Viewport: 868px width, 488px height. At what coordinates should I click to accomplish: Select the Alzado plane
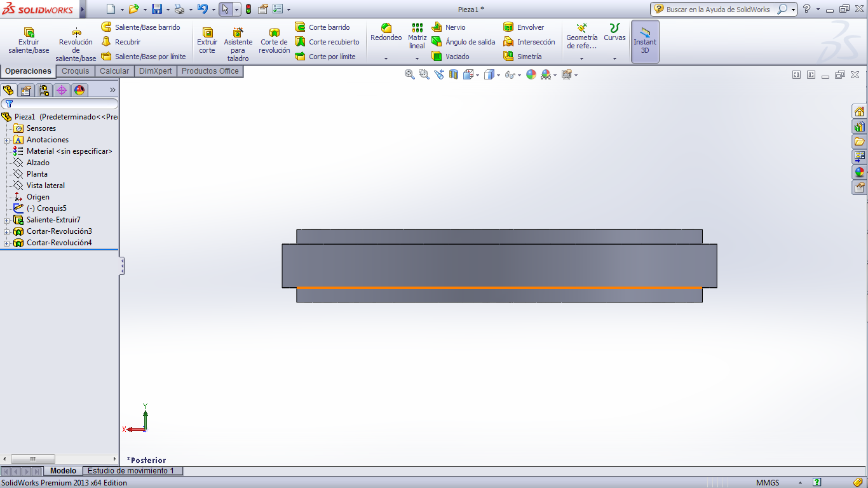tap(38, 163)
